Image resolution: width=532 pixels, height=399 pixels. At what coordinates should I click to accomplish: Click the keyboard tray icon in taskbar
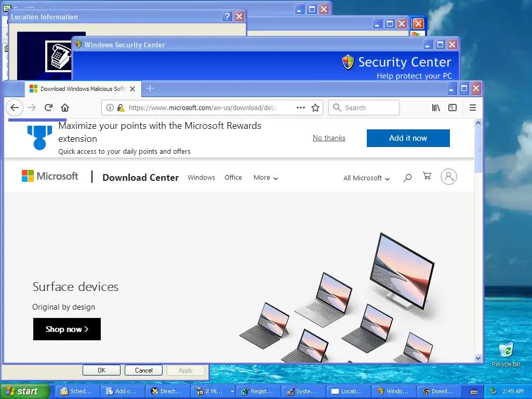click(x=474, y=392)
